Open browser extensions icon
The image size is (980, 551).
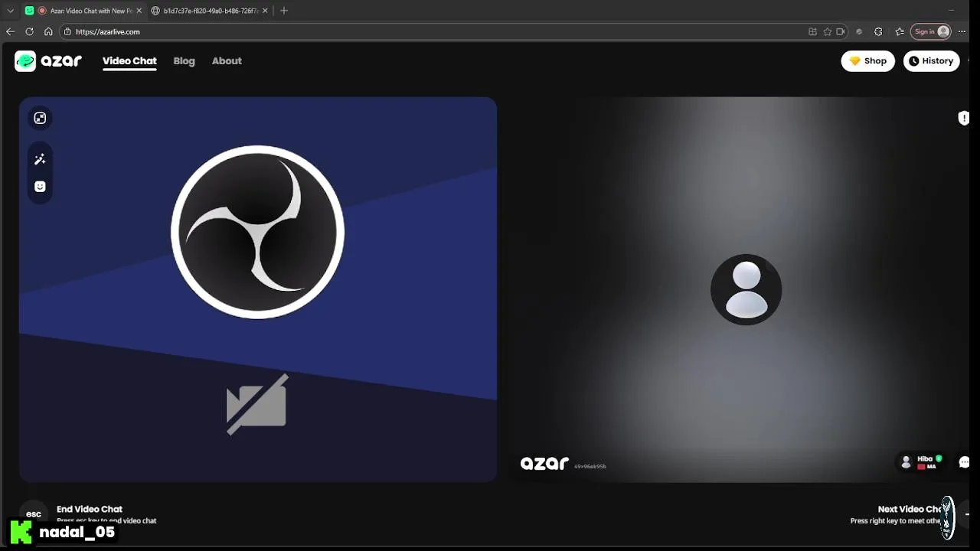tap(878, 31)
